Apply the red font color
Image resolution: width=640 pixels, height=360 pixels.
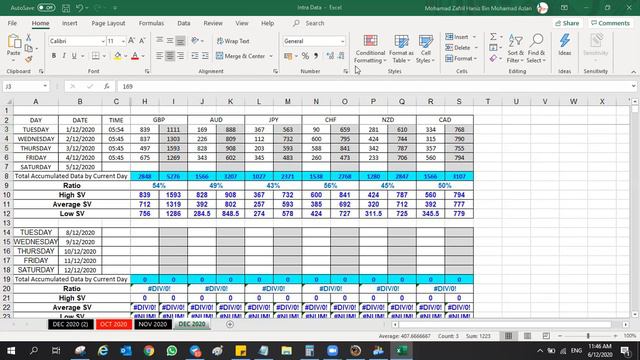[x=135, y=56]
